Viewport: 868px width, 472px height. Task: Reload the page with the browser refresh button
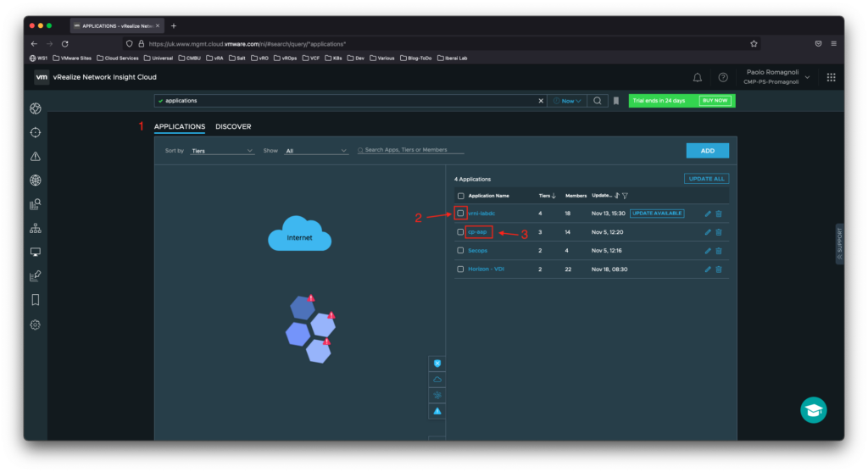click(64, 44)
